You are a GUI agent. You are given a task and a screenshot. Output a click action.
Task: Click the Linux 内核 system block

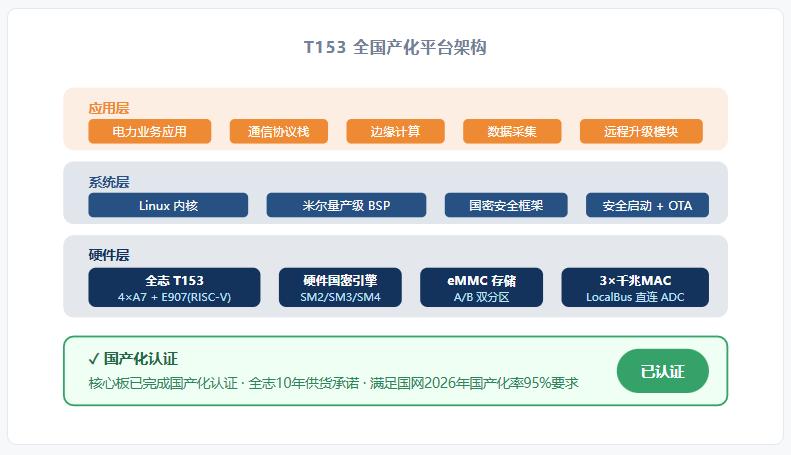coord(168,205)
